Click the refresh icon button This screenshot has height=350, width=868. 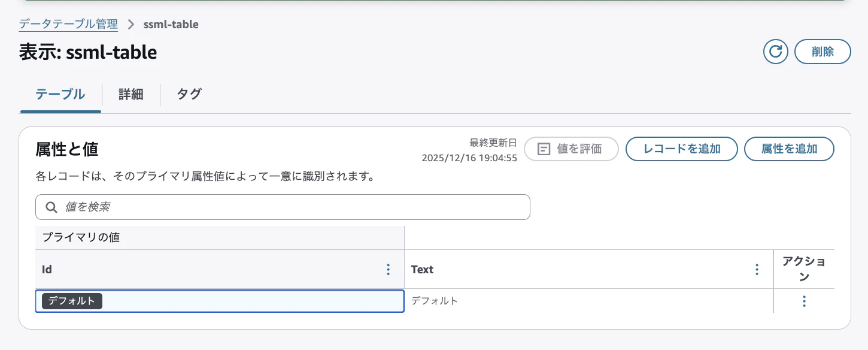(x=776, y=52)
